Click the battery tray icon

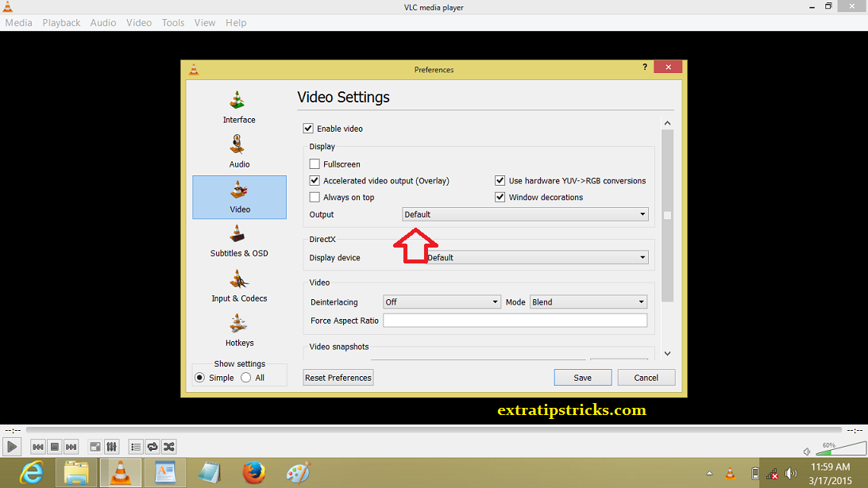tap(754, 474)
